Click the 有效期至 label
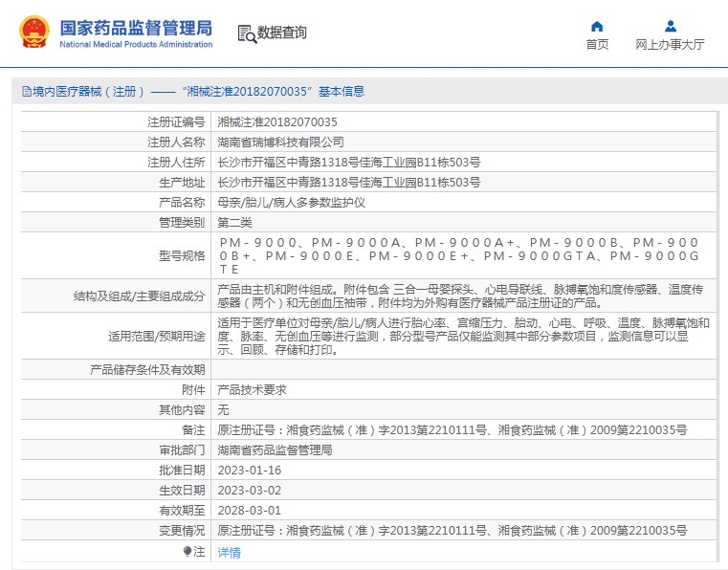 tap(182, 511)
